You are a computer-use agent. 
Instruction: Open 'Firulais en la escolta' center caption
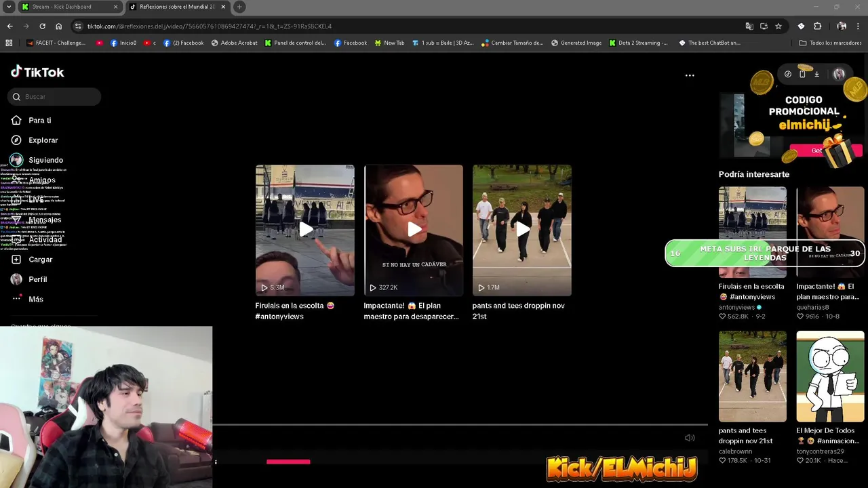295,311
